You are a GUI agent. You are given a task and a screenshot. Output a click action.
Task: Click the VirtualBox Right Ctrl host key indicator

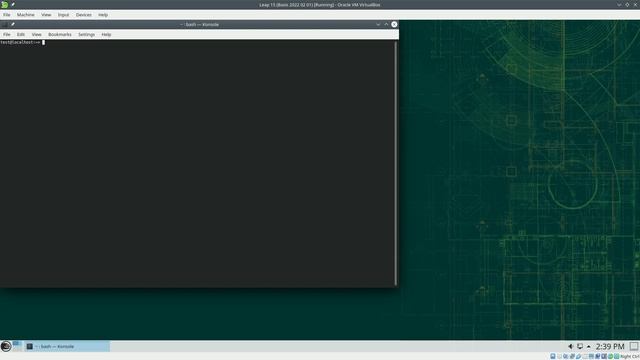click(629, 356)
